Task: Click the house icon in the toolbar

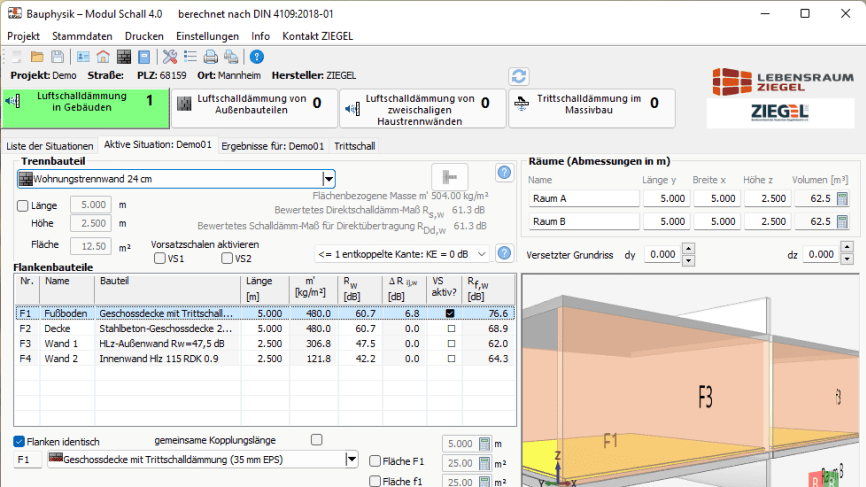Action: click(x=103, y=57)
